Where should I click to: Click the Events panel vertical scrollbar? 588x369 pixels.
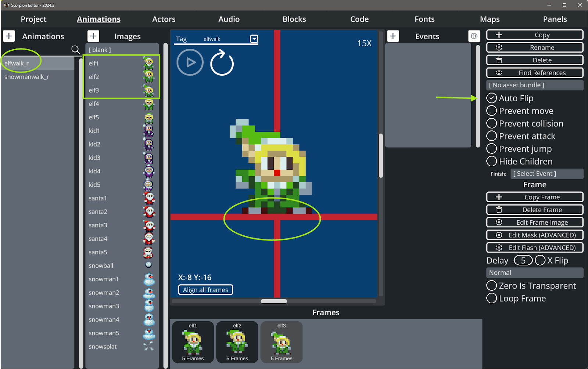478,96
